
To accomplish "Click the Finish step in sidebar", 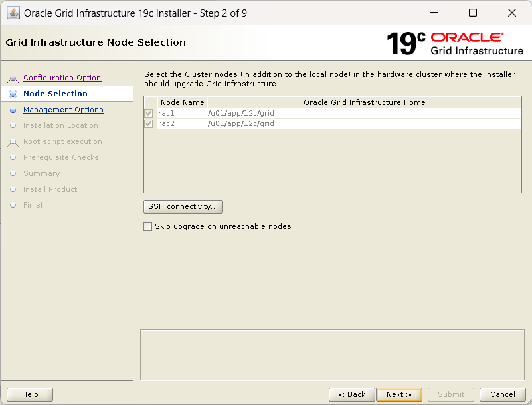I will (34, 205).
